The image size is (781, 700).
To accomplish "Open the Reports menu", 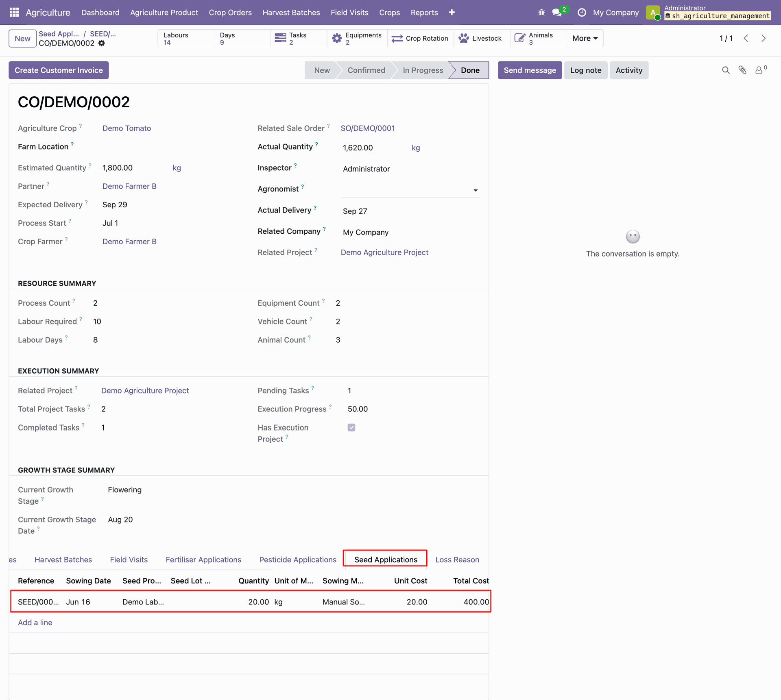I will pyautogui.click(x=424, y=13).
